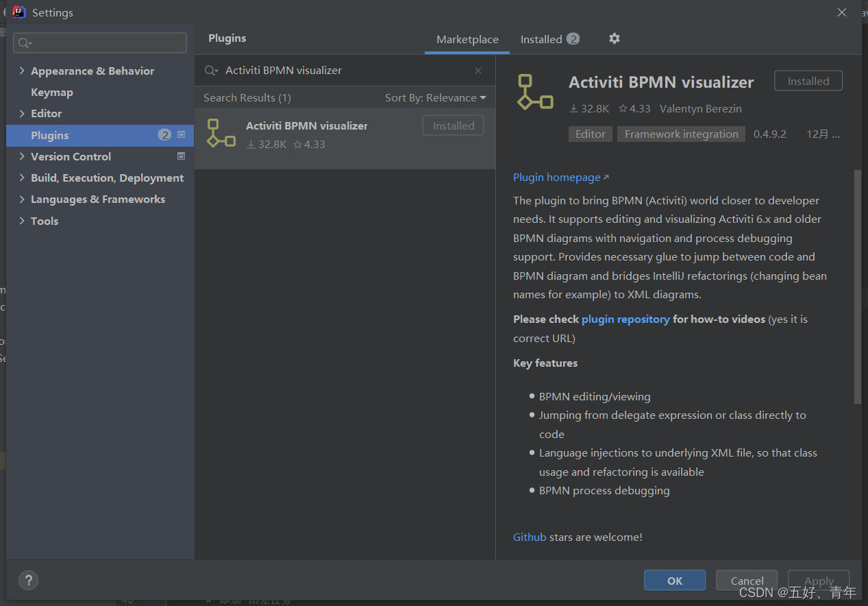Click the plugin description vertical scrollbar
Screen dimensions: 868x606
(x=858, y=287)
